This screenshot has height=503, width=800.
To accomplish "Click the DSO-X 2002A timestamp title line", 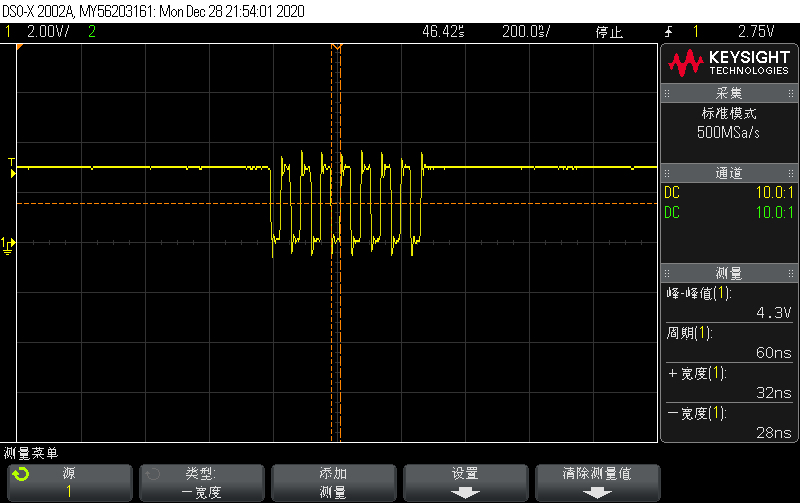I will tap(153, 11).
